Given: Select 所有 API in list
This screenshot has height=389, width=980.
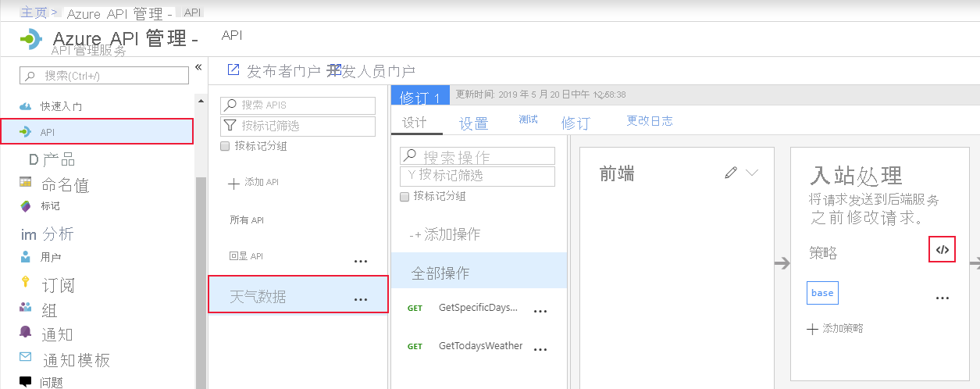Looking at the screenshot, I should coord(247,220).
